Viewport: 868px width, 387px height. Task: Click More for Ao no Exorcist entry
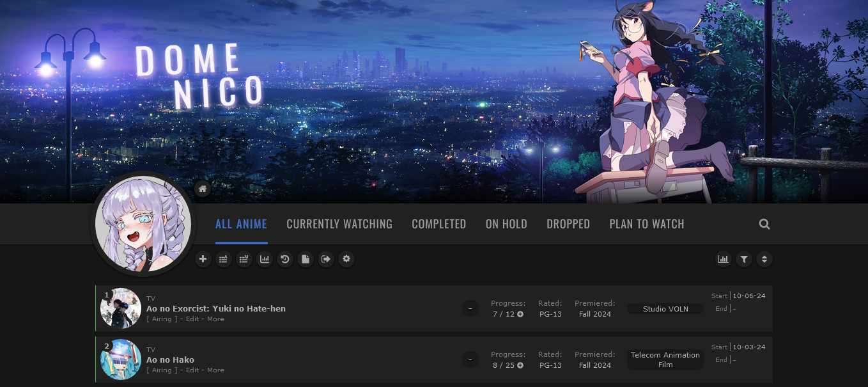click(215, 319)
